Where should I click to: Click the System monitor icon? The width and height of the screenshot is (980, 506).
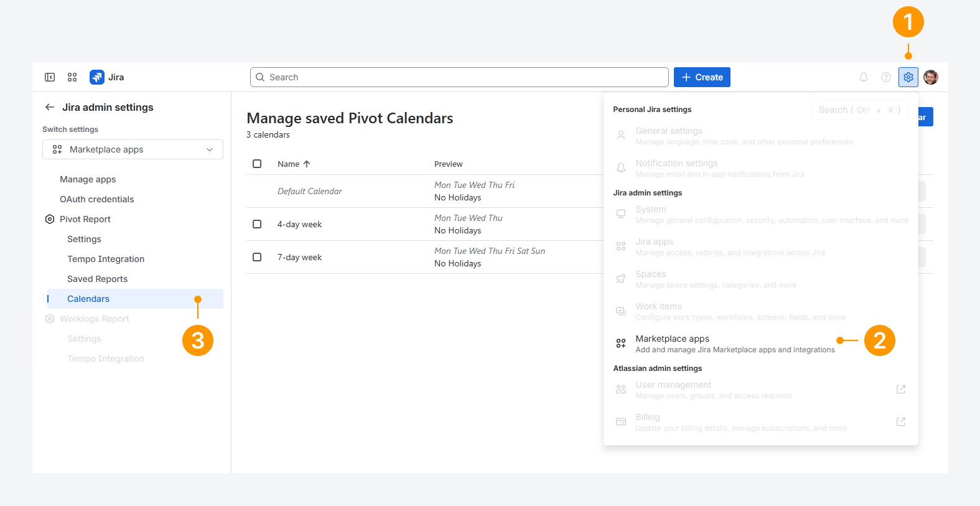(x=621, y=213)
